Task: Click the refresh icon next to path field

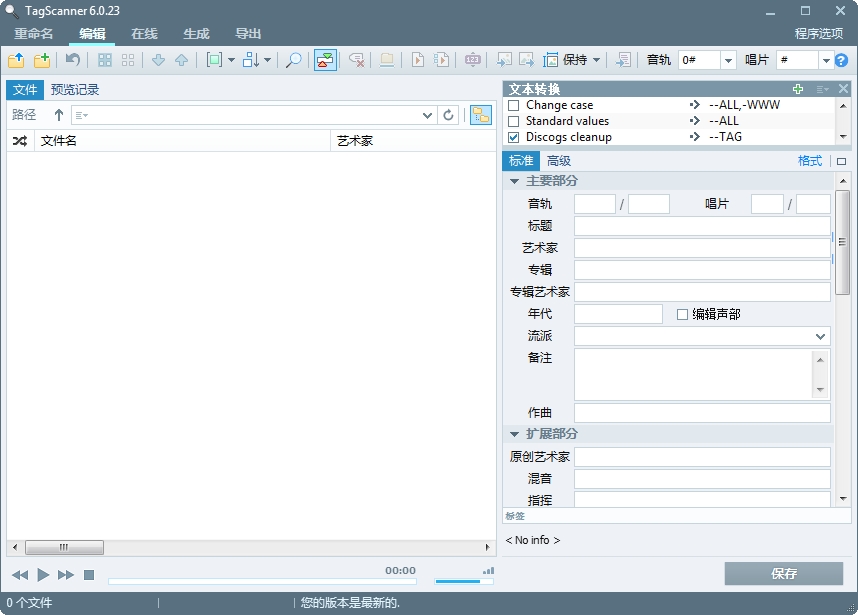Action: [448, 115]
